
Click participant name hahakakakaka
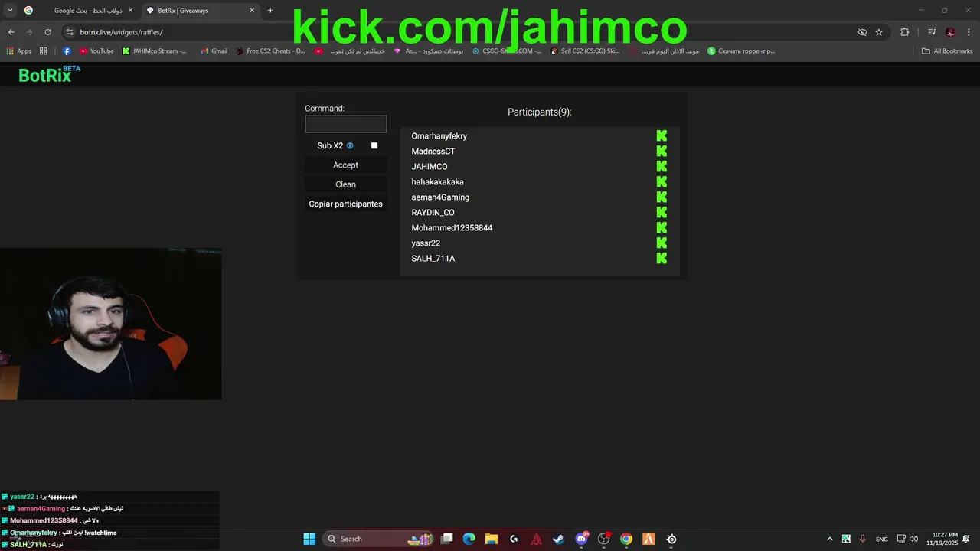437,182
